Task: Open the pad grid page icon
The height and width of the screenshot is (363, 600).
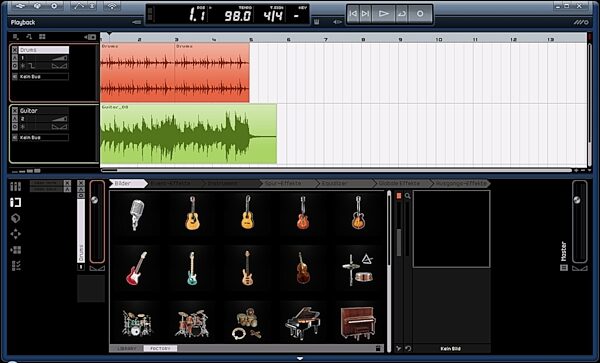Action: pos(16,250)
